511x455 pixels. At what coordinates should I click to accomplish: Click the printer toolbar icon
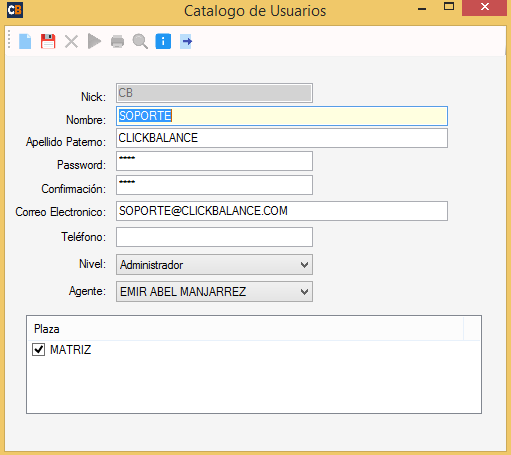117,42
